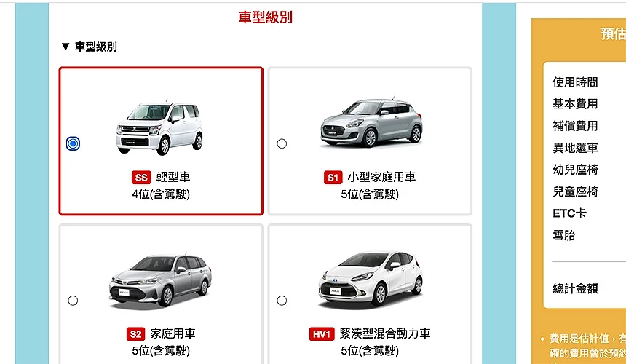Screen dimensions: 626x364
Task: Click the red S2 class badge
Action: click(x=135, y=334)
